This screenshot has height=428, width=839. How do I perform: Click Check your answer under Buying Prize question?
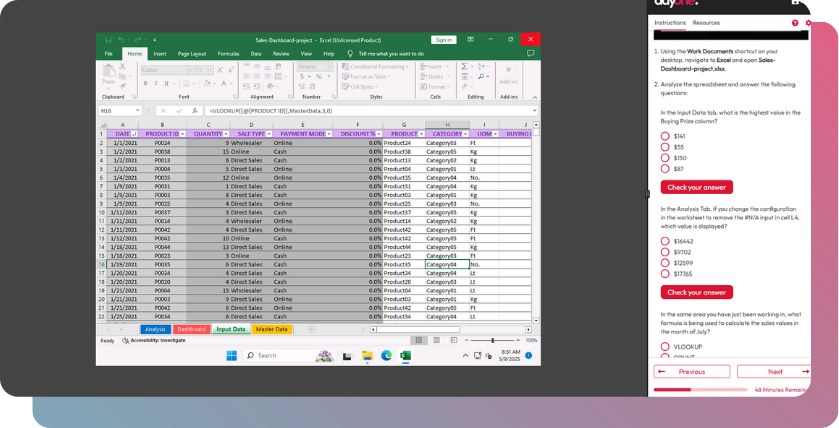(x=697, y=187)
